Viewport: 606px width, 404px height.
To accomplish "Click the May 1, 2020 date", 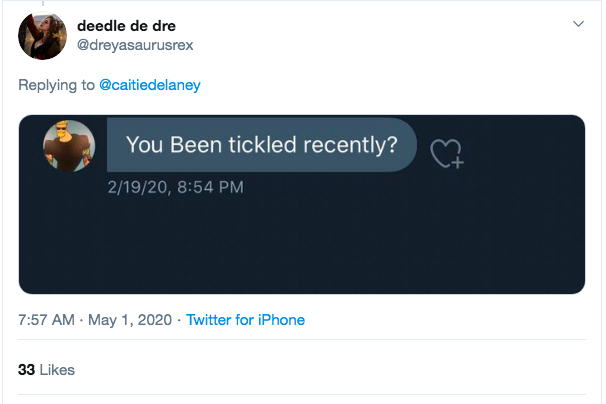I will [130, 320].
